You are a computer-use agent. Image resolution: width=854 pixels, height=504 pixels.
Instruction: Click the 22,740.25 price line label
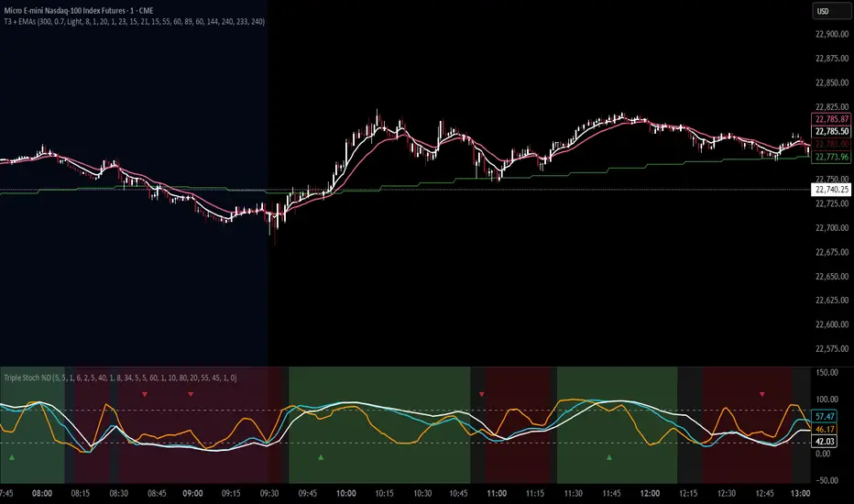click(829, 190)
